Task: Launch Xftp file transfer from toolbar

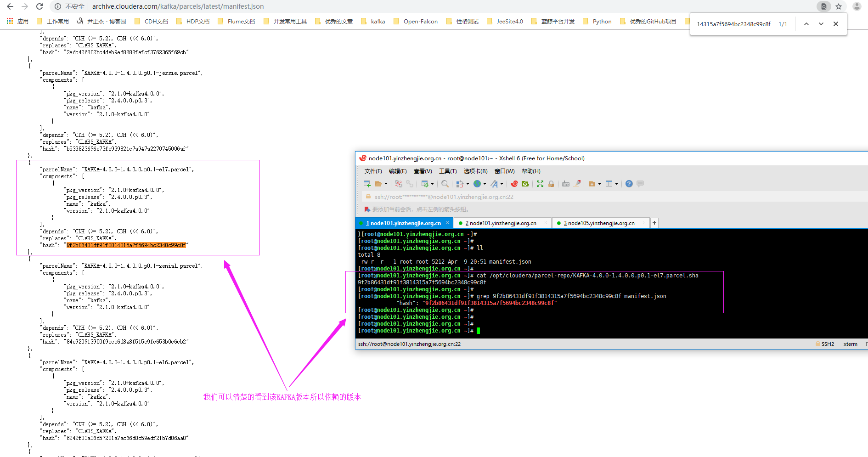Action: (x=526, y=183)
